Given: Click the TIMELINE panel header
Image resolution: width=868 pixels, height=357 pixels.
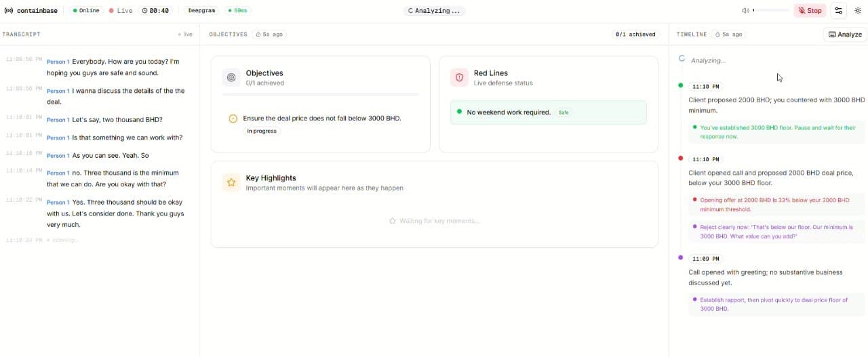Looking at the screenshot, I should click(x=692, y=35).
